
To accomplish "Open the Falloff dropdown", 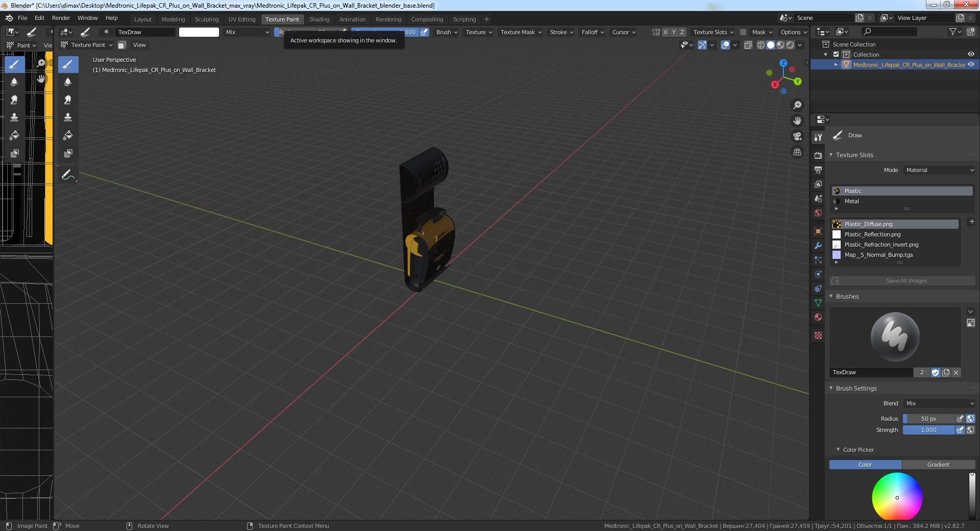I will (x=593, y=32).
